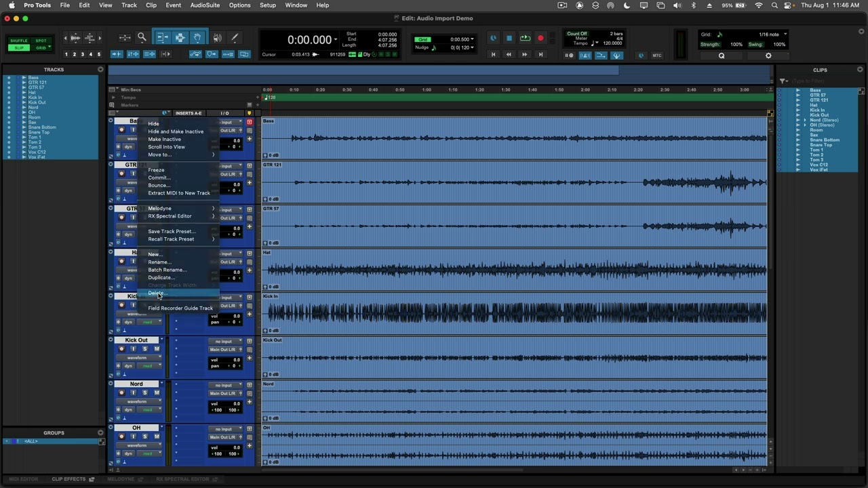Mute the Nord track
Screen dimensions: 868x488
tap(157, 393)
